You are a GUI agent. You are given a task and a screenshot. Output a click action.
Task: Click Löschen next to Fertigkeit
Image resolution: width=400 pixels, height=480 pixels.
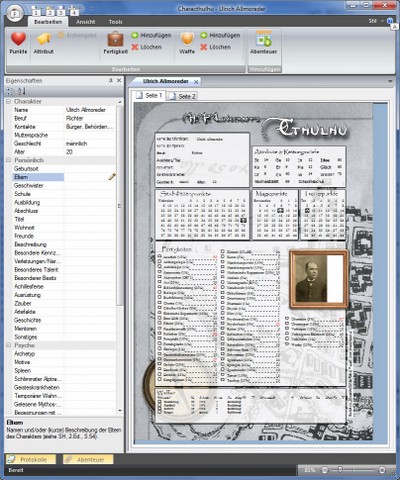(x=146, y=47)
